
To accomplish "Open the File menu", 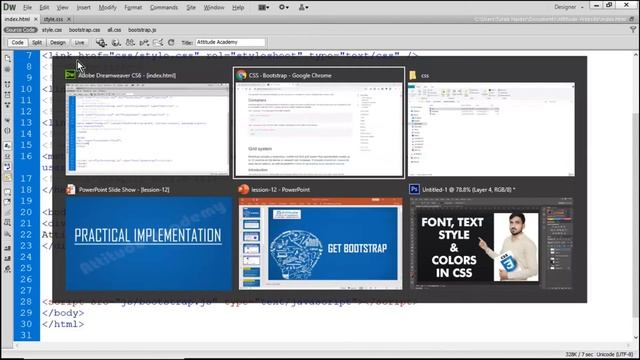I will point(27,7).
